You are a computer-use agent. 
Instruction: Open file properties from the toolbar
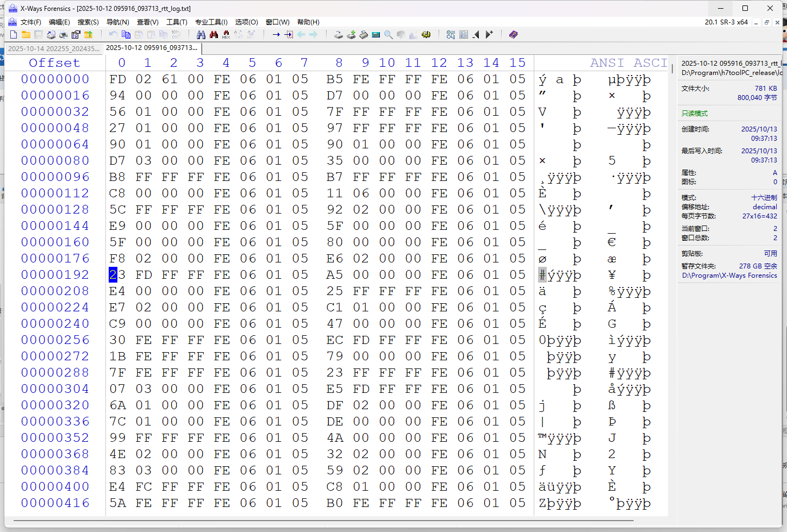76,35
